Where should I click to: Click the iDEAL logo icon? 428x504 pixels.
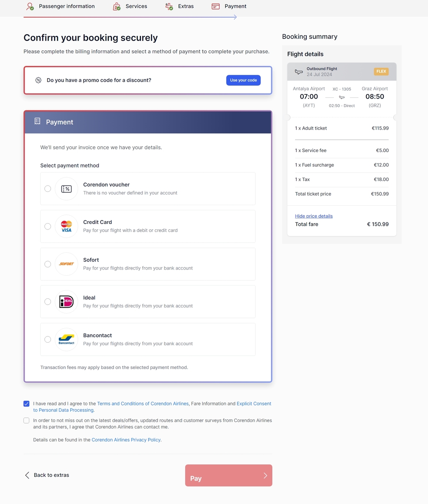(x=66, y=302)
